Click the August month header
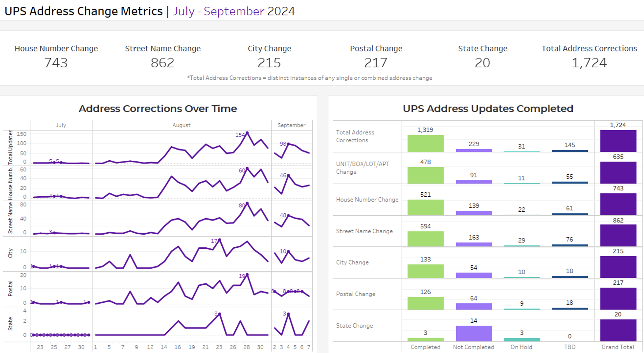644x353 pixels. (181, 125)
